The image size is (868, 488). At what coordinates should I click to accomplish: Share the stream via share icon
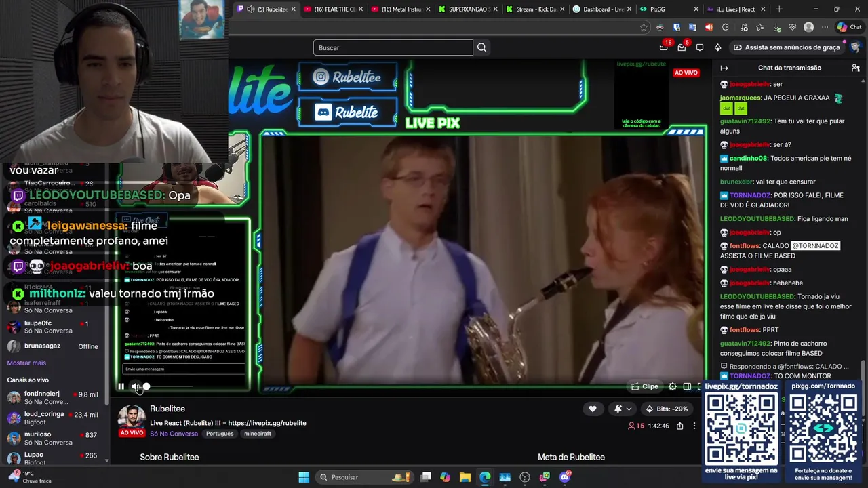pyautogui.click(x=679, y=426)
